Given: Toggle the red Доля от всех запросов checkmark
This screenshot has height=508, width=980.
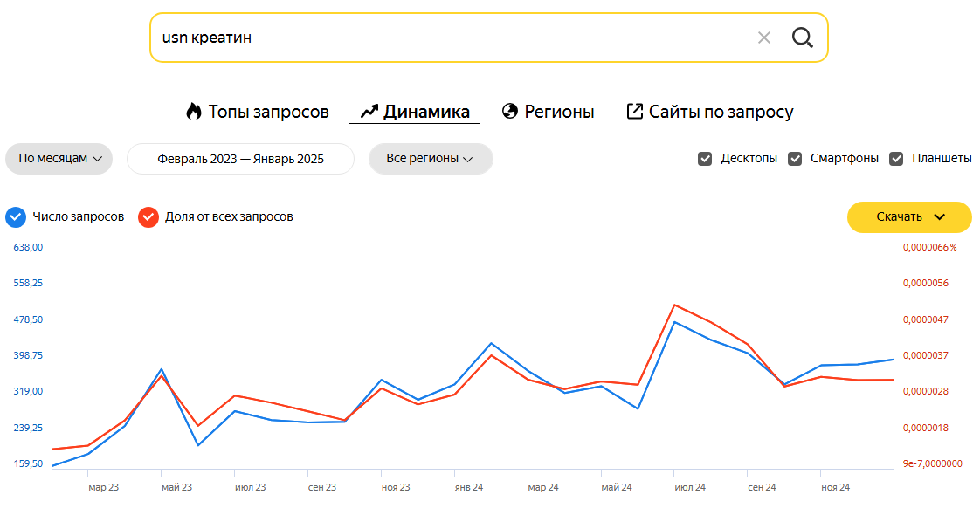Looking at the screenshot, I should coord(148,216).
